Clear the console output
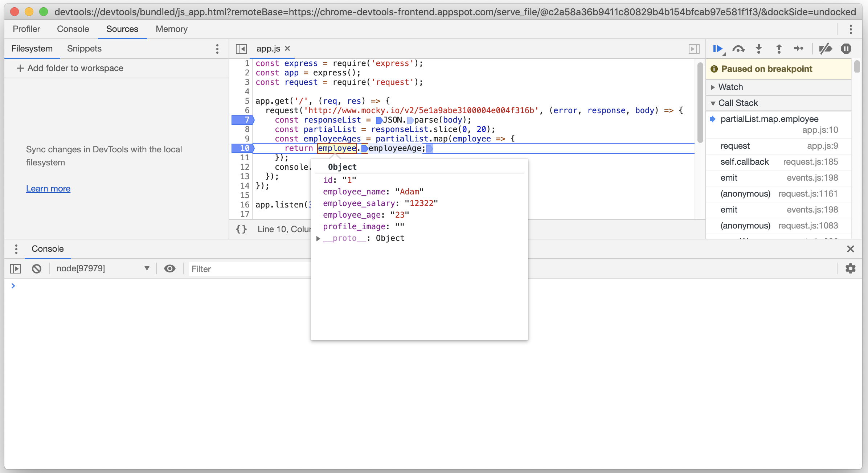868x473 pixels. [37, 268]
